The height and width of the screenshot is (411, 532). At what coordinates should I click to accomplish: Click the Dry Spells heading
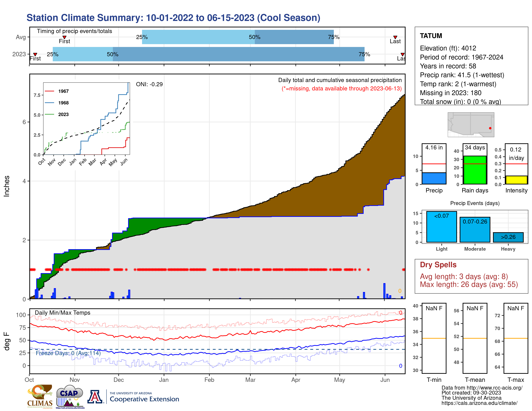click(x=438, y=265)
